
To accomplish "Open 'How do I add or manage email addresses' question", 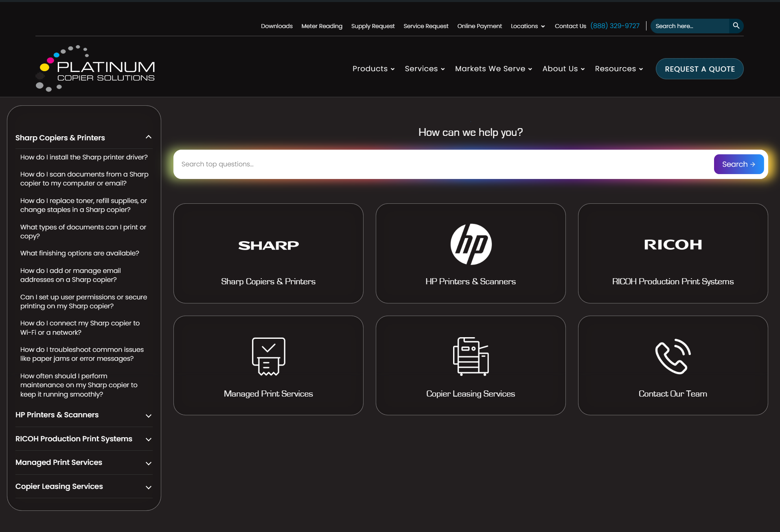I will (x=70, y=275).
